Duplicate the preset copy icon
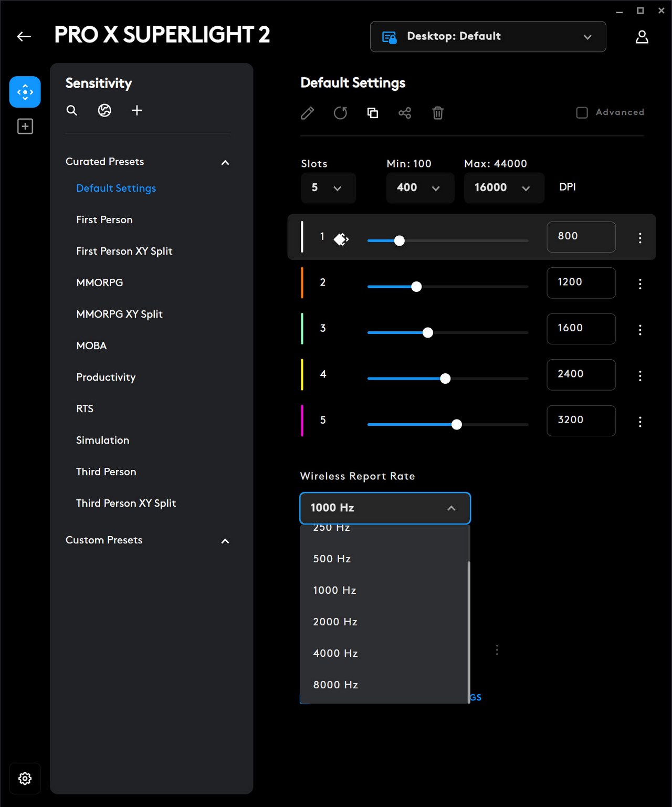Screen dimensions: 672x807 click(x=373, y=113)
